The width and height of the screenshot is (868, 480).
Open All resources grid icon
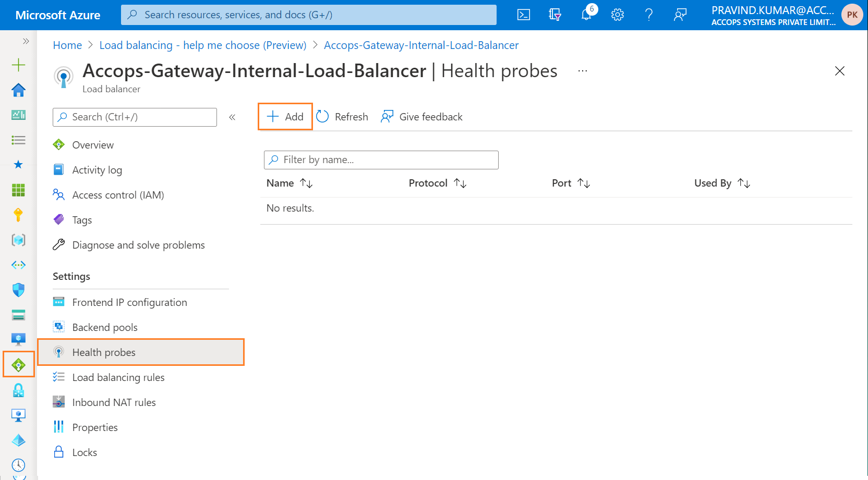click(x=18, y=190)
